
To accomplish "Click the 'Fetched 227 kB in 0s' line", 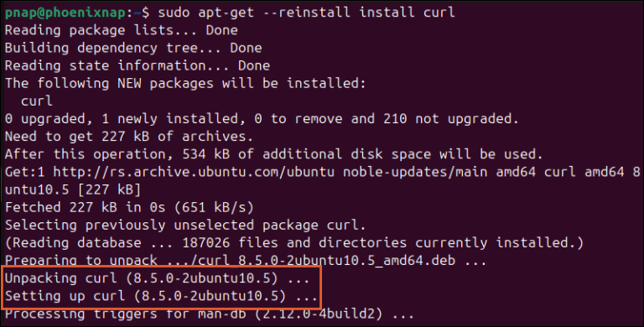I will click(129, 207).
